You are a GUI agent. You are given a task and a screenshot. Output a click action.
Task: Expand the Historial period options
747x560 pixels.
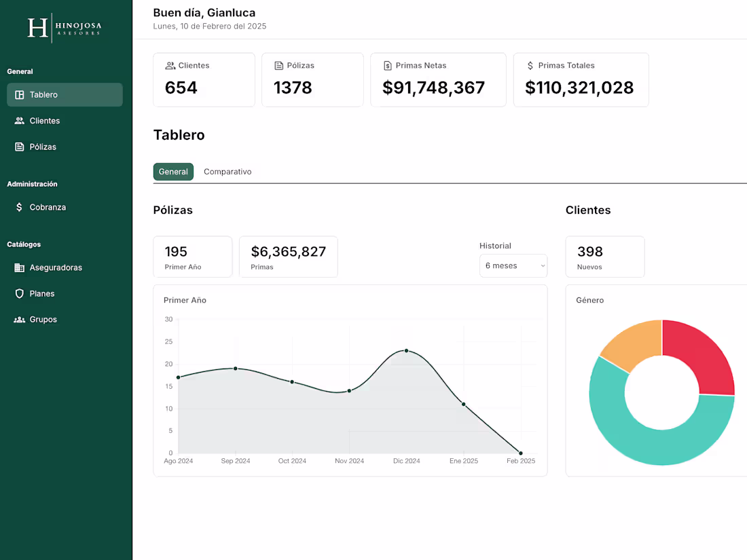(x=513, y=265)
